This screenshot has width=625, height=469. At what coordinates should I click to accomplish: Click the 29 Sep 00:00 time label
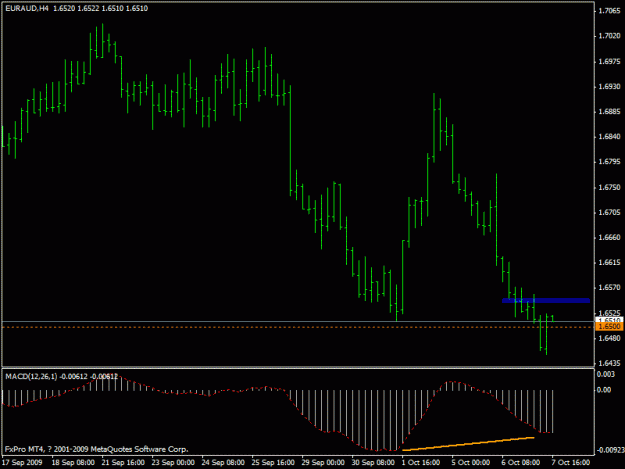click(323, 463)
